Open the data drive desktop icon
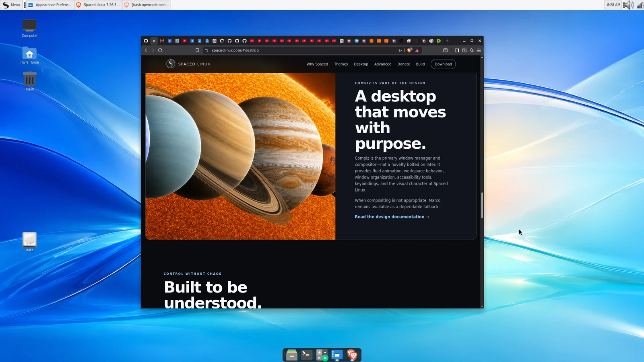The width and height of the screenshot is (644, 362). point(29,242)
